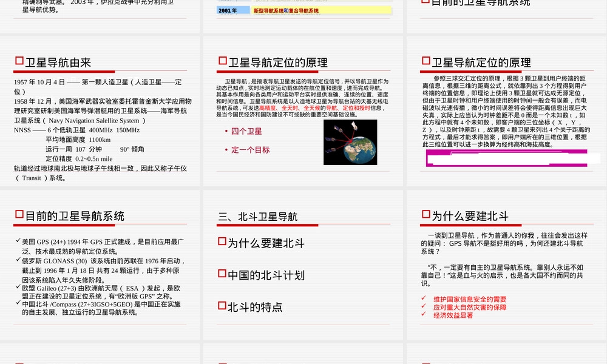Select the bullet text 定一个目标

(x=251, y=150)
